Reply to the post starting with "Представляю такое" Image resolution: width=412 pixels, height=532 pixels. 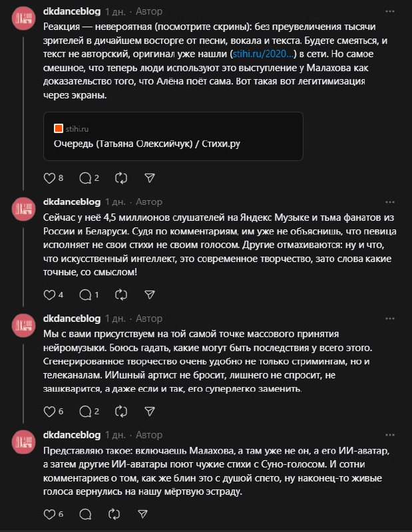(x=85, y=514)
